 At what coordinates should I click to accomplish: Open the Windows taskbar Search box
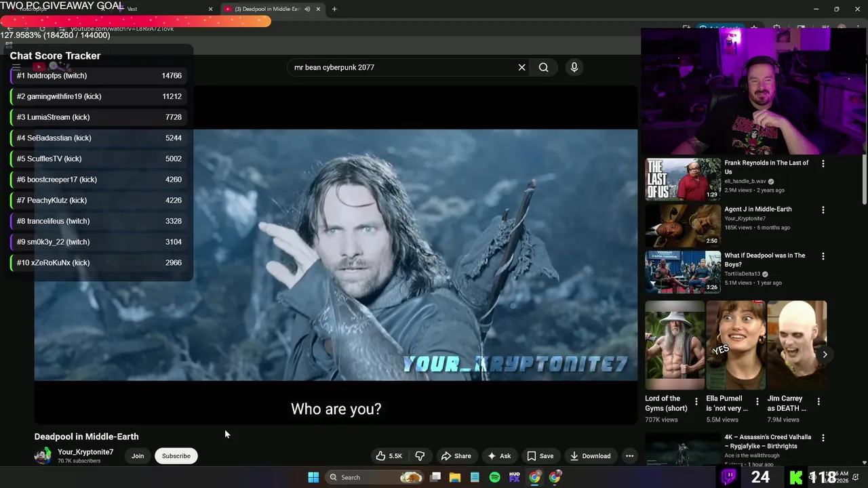(375, 477)
